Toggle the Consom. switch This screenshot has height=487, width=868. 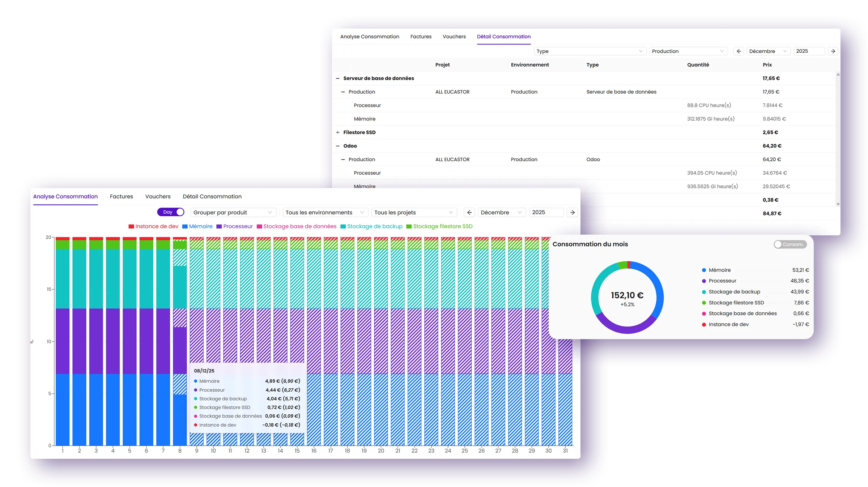790,244
